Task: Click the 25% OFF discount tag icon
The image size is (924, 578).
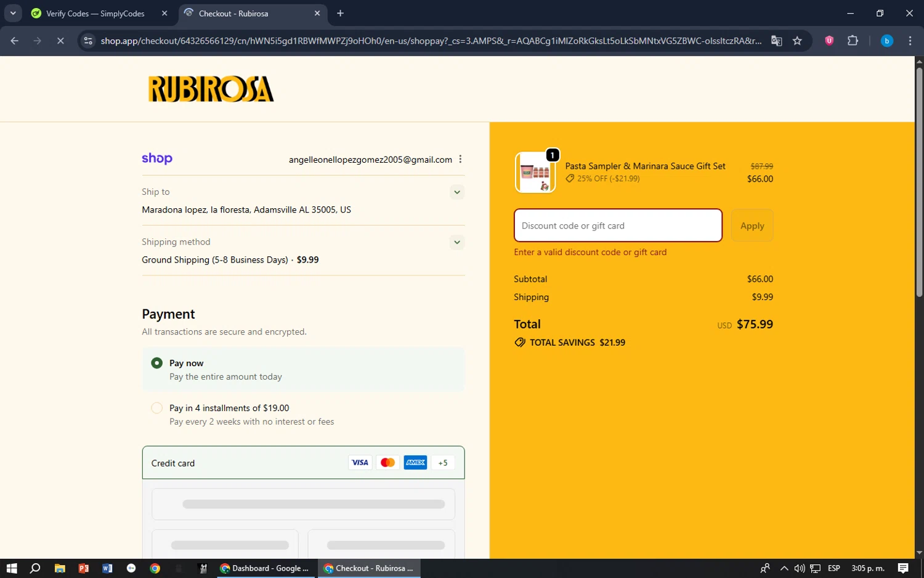Action: pyautogui.click(x=570, y=179)
